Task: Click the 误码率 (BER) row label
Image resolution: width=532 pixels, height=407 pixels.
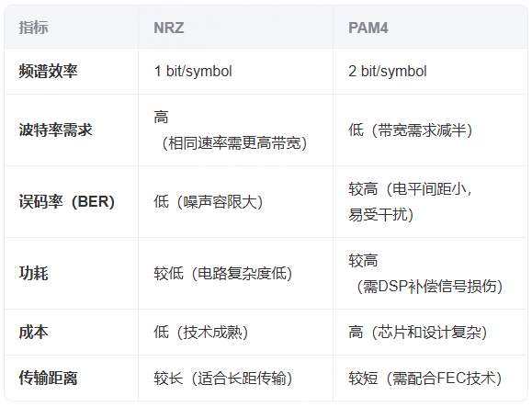Action: pyautogui.click(x=67, y=202)
